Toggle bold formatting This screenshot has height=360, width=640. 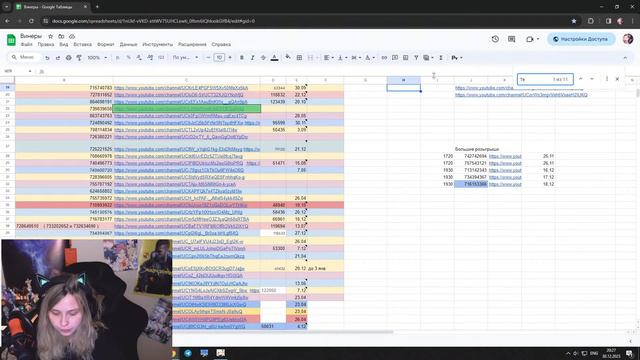(x=242, y=58)
